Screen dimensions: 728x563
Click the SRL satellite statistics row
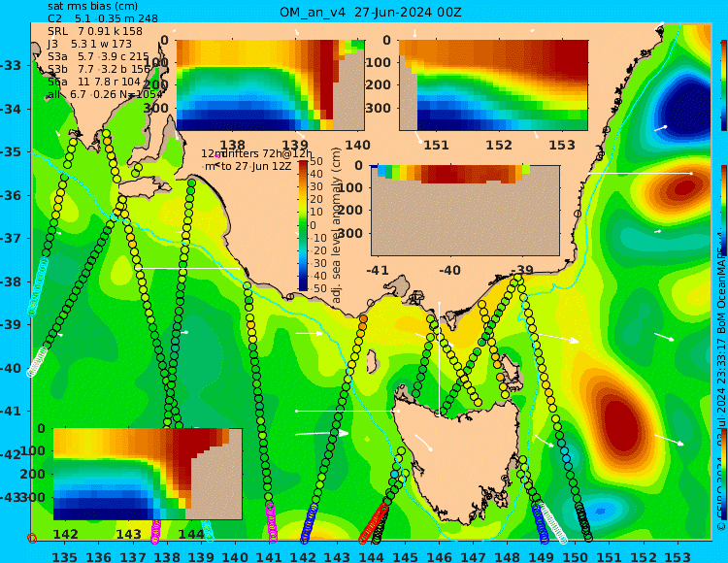tap(95, 31)
